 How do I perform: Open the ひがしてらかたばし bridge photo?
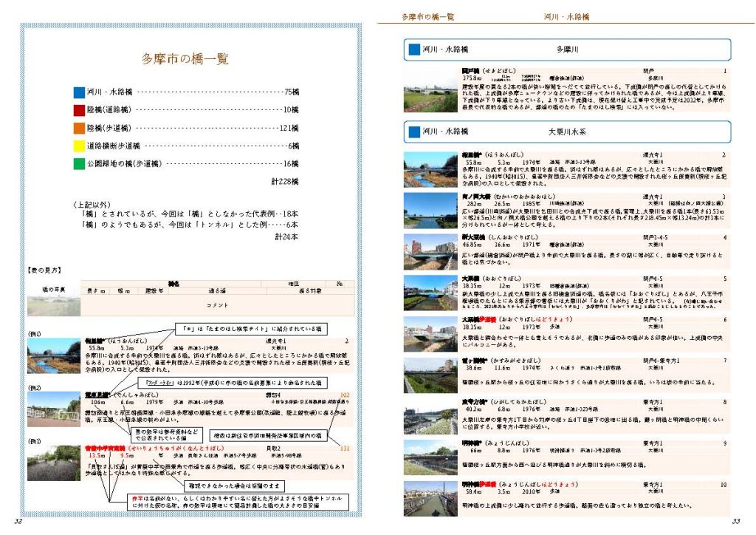(430, 416)
